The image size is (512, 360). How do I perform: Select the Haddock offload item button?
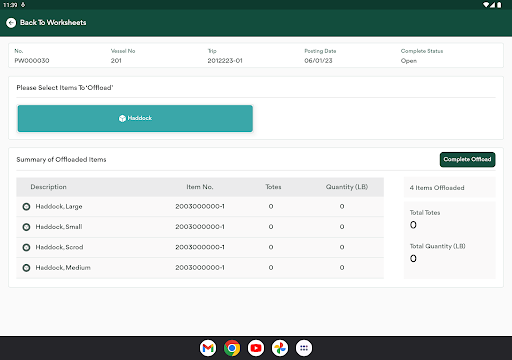pos(135,118)
